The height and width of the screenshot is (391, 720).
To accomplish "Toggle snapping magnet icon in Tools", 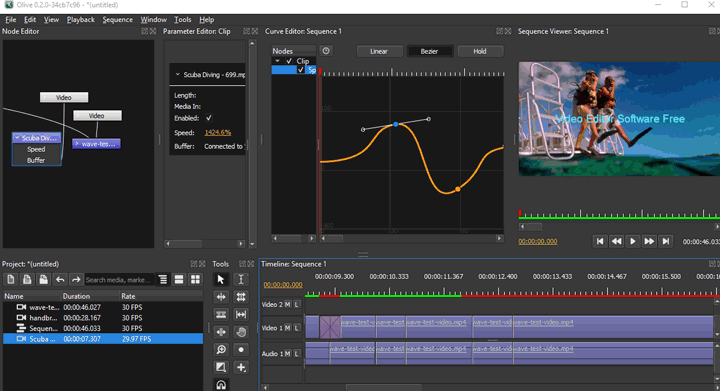I will [221, 385].
